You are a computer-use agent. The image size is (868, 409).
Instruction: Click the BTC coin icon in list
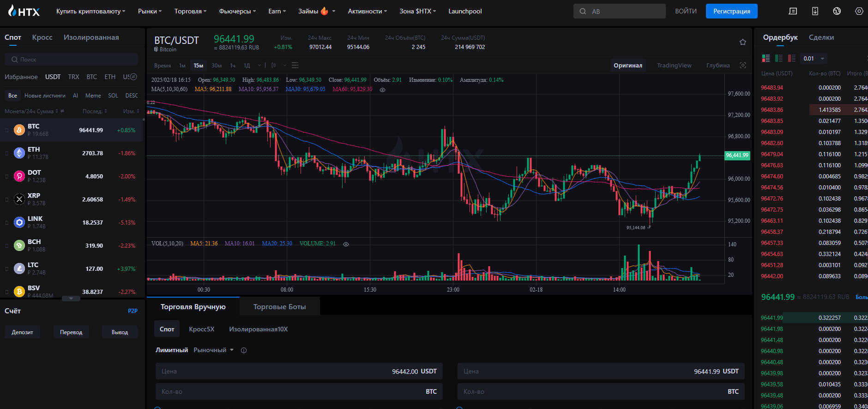(x=19, y=130)
